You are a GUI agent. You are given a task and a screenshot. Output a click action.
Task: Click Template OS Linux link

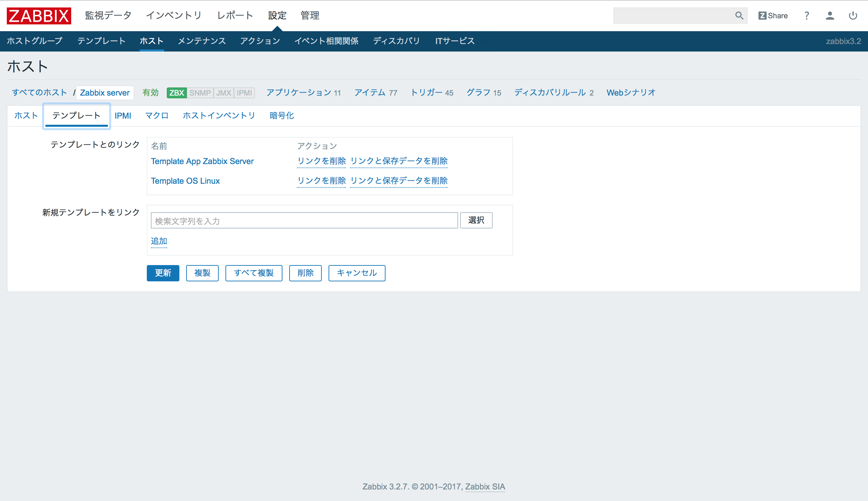pos(185,181)
